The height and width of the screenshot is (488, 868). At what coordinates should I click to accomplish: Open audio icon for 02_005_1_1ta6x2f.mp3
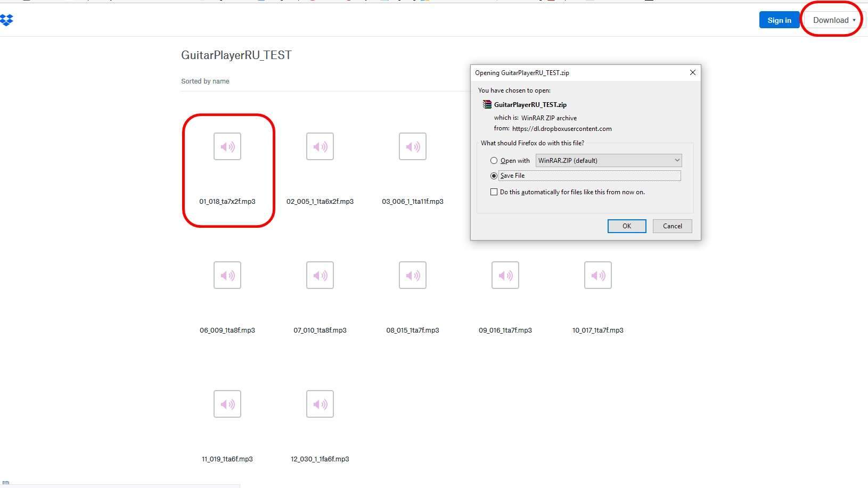(x=320, y=146)
